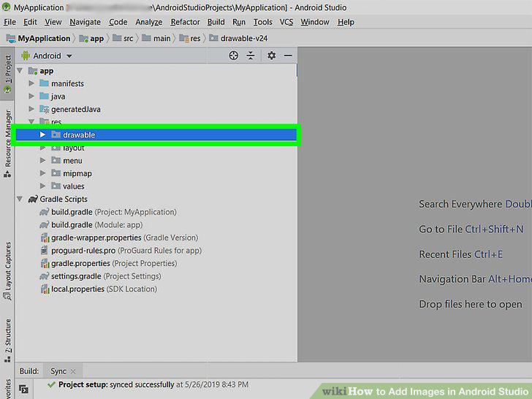Collapse the app node arrow
The height and width of the screenshot is (399, 532).
point(20,71)
